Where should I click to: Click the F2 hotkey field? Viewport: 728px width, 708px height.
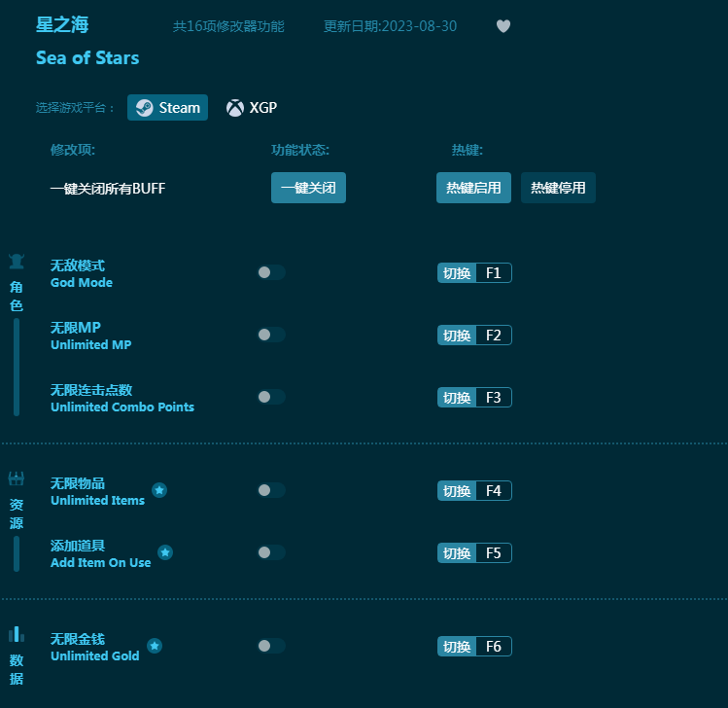click(x=494, y=335)
